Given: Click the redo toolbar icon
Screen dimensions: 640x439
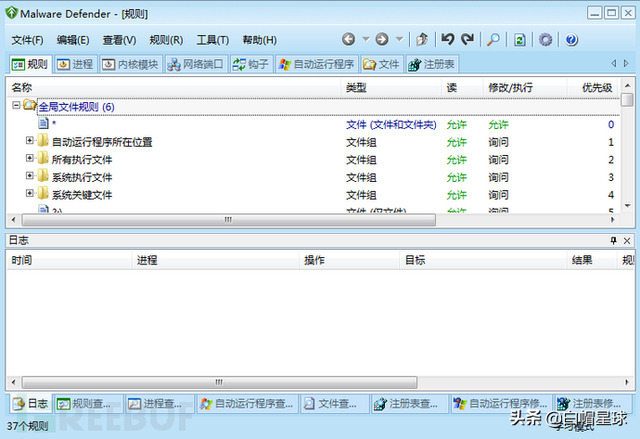Looking at the screenshot, I should coord(467,40).
